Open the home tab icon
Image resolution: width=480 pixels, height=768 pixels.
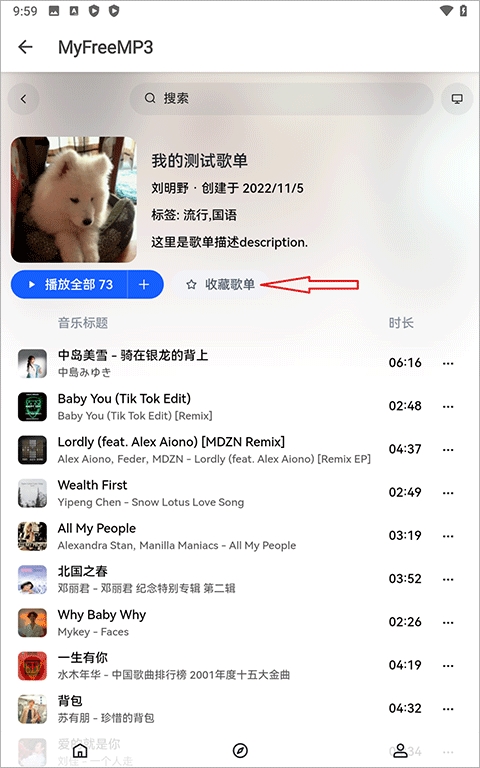(80, 750)
